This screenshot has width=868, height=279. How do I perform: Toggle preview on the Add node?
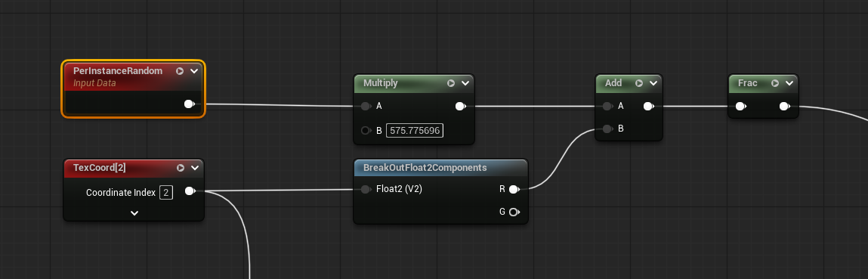pyautogui.click(x=639, y=83)
